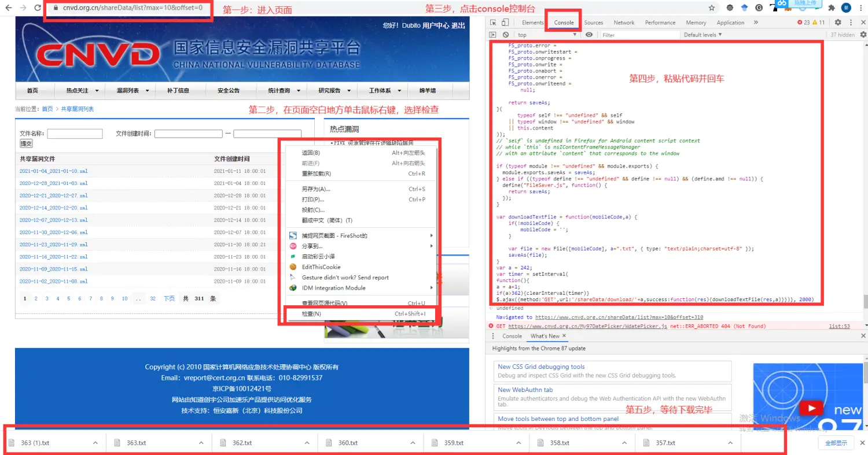Expand options for 363 (1).txt download
The width and height of the screenshot is (868, 455).
tap(95, 443)
